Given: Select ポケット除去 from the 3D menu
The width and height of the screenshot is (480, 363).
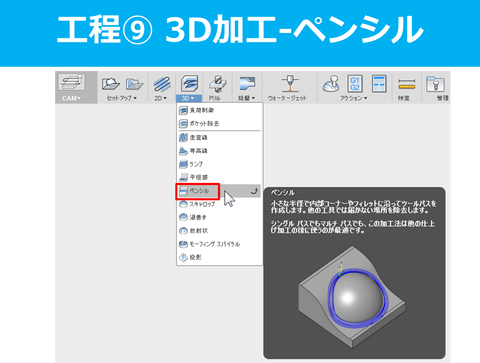Looking at the screenshot, I should click(x=219, y=124).
